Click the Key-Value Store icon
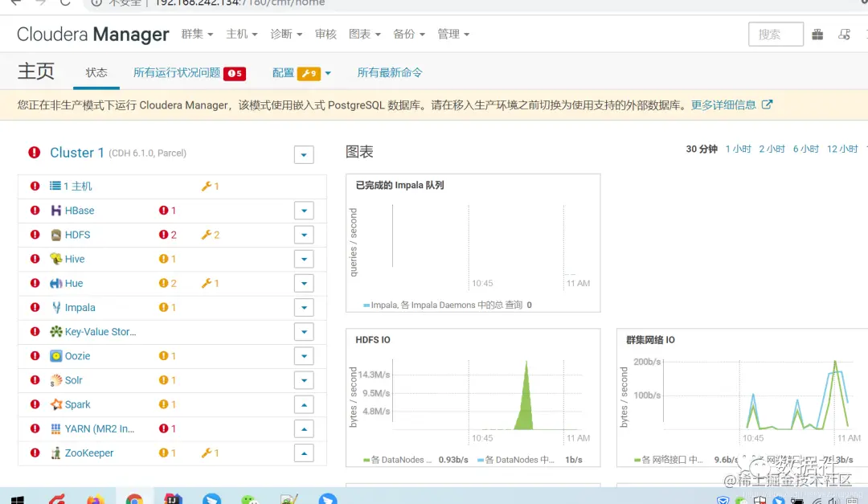The width and height of the screenshot is (868, 504). 56,332
